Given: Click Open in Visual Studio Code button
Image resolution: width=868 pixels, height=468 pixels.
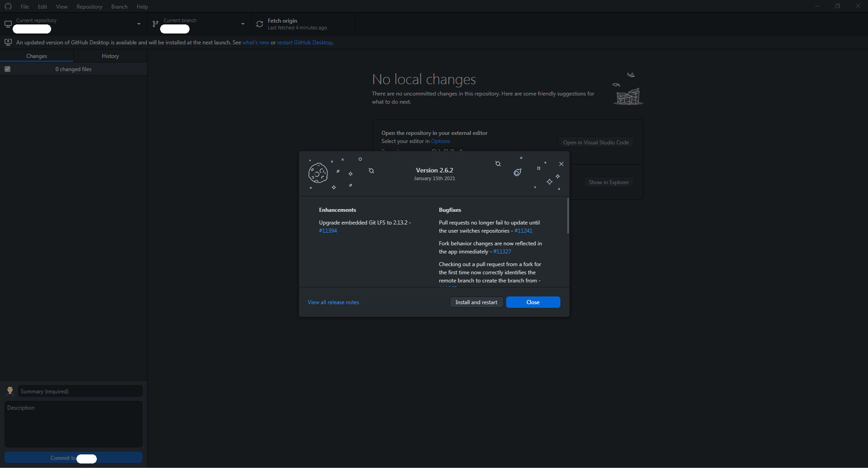Looking at the screenshot, I should pos(596,143).
